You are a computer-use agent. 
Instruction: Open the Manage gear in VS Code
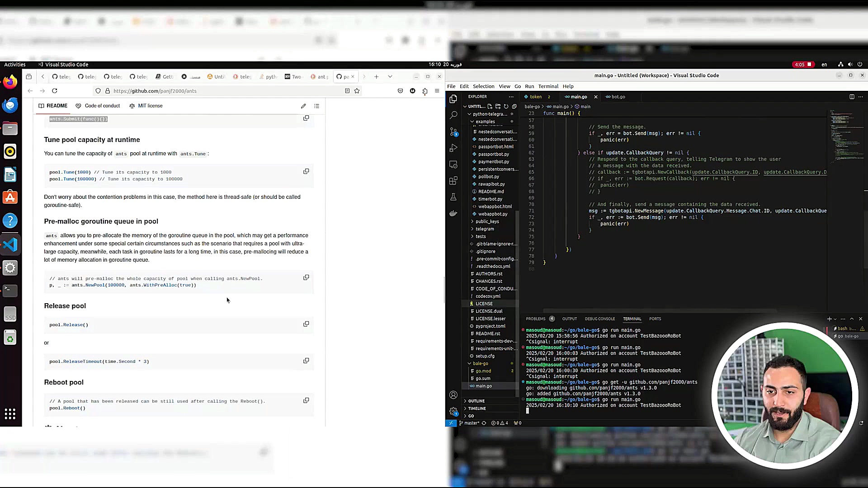point(453,411)
